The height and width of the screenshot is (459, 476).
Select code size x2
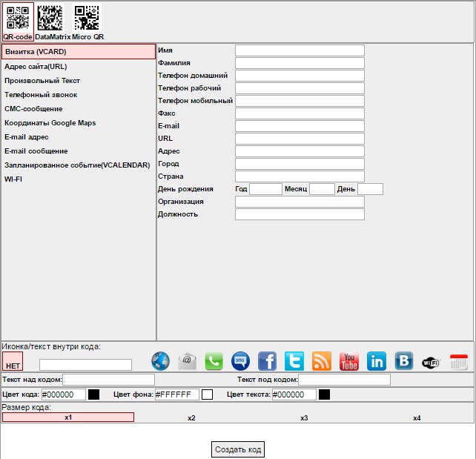pos(191,418)
